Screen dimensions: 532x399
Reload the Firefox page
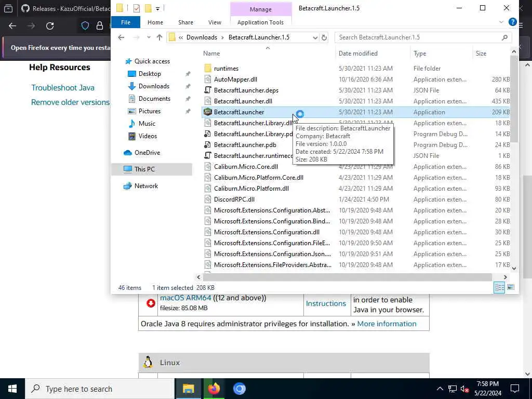[50, 26]
